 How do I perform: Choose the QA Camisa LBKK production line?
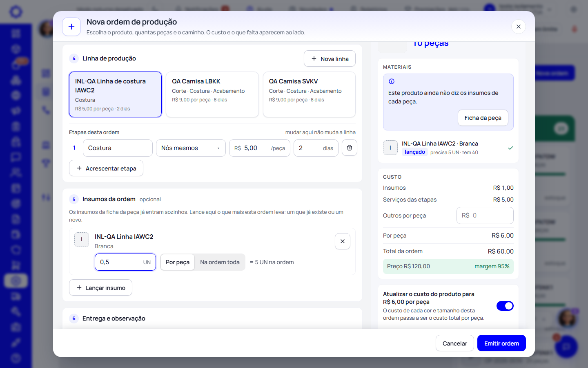click(x=212, y=94)
